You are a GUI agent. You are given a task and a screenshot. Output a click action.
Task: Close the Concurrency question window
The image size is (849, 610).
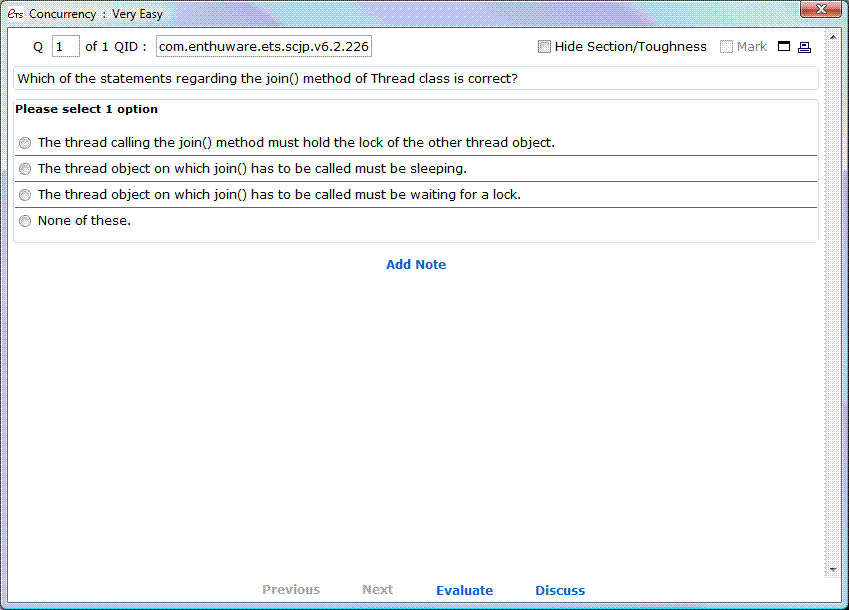coord(820,10)
